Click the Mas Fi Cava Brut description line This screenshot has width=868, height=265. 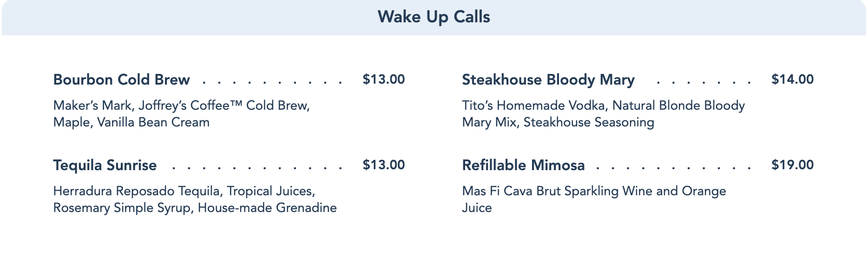[x=594, y=191]
